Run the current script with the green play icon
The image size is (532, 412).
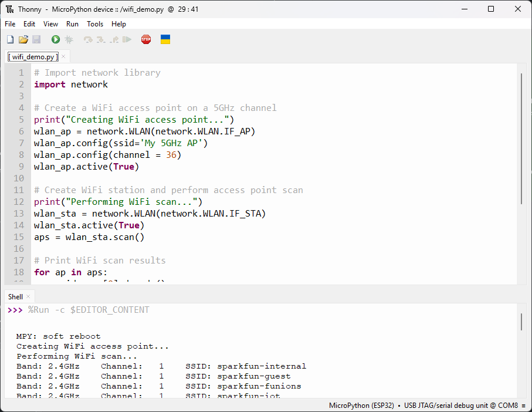point(55,39)
